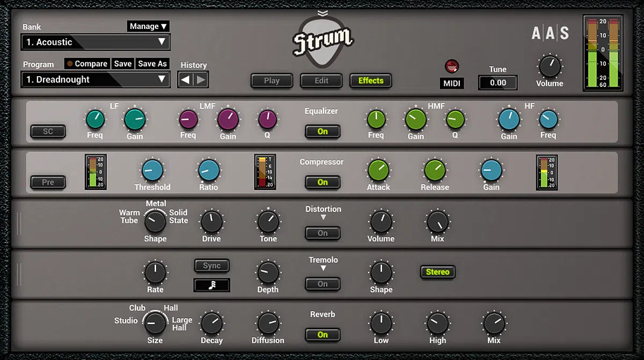Open the Bank dropdown showing Acoustic
This screenshot has height=360, width=644.
click(x=96, y=42)
